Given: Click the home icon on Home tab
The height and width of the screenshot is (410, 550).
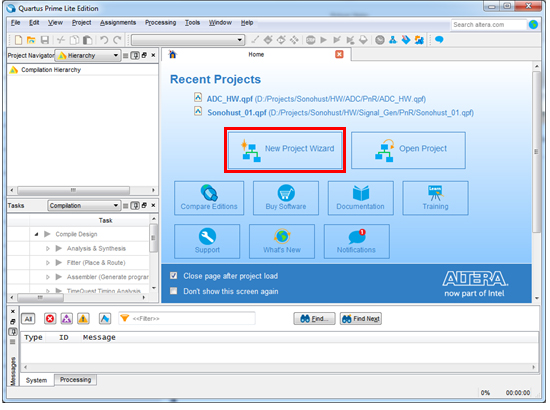Looking at the screenshot, I should (173, 54).
